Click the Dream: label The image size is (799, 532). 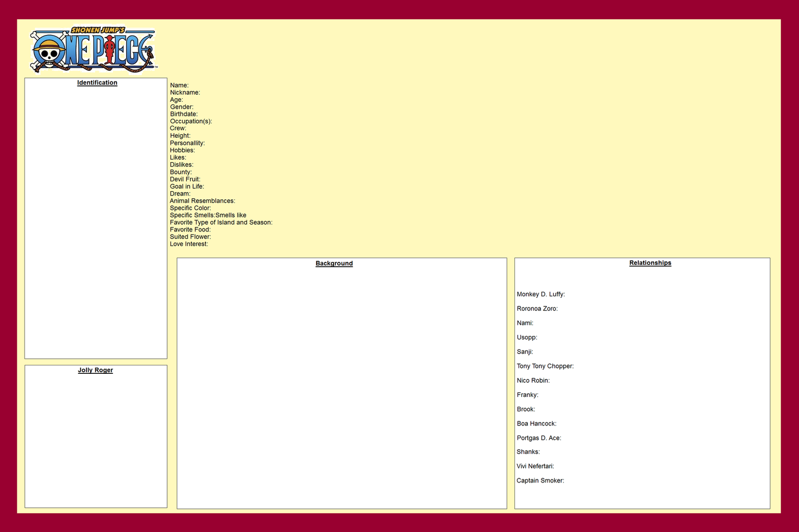180,194
